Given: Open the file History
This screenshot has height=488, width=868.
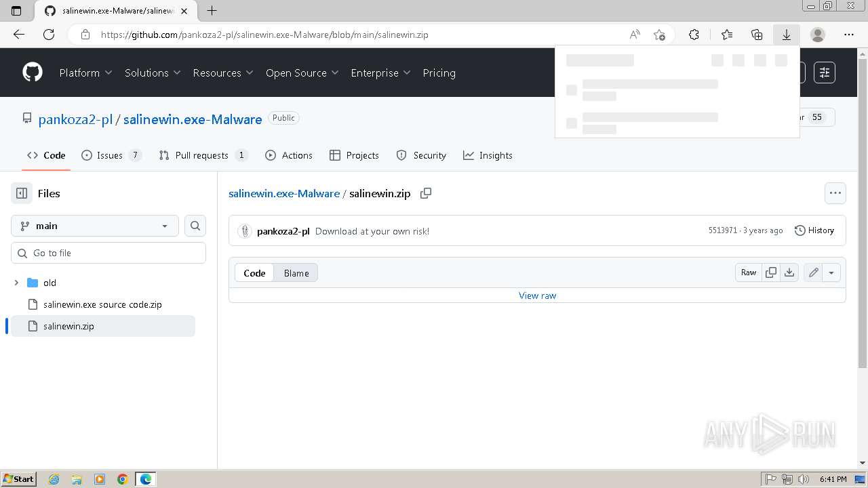Looking at the screenshot, I should coord(814,230).
